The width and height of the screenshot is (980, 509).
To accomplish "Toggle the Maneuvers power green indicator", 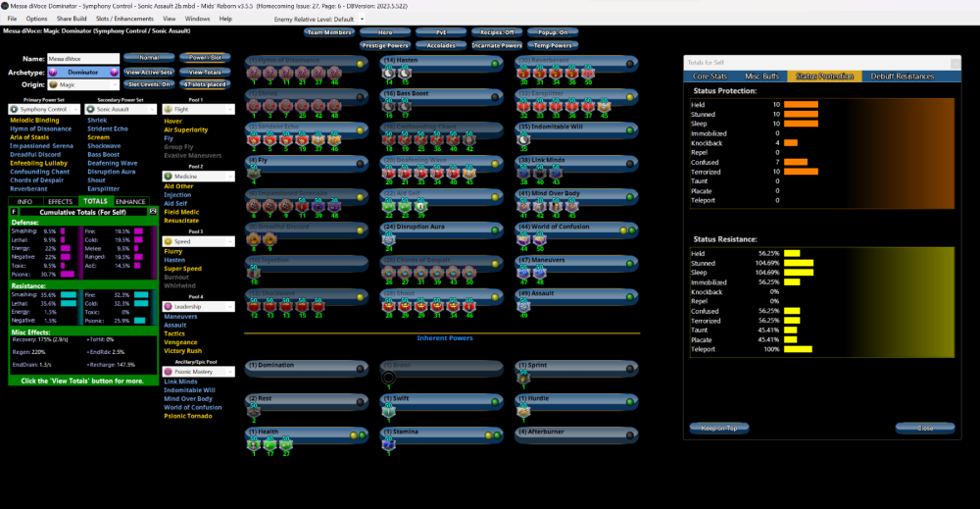I will click(630, 263).
